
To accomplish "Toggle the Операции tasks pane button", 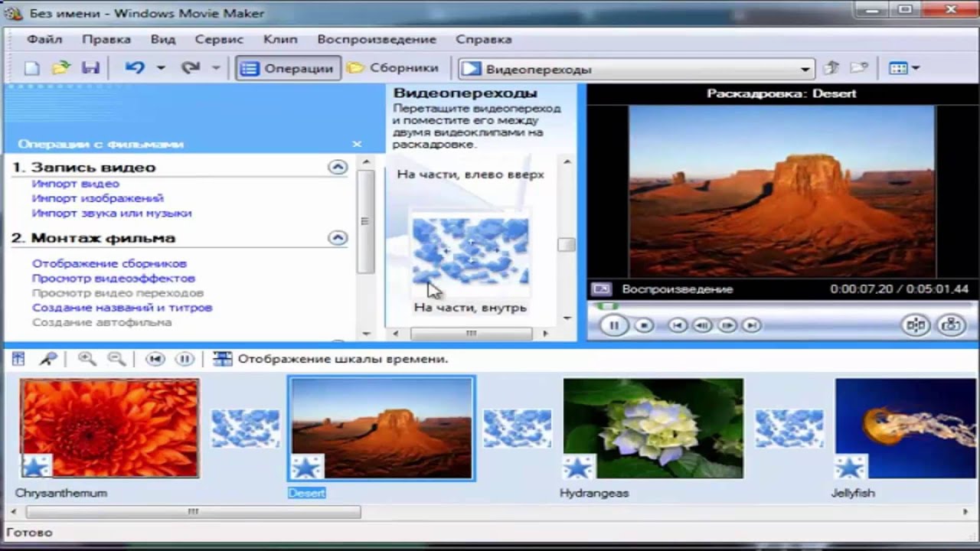I will (x=287, y=68).
